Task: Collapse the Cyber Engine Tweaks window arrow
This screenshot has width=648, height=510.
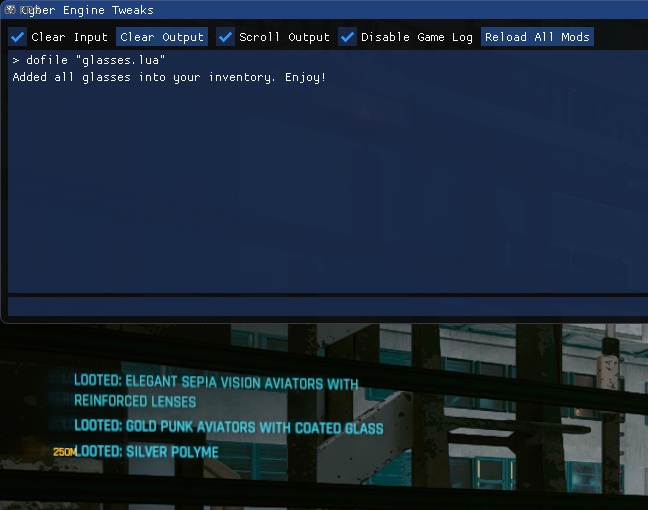Action: (10, 10)
